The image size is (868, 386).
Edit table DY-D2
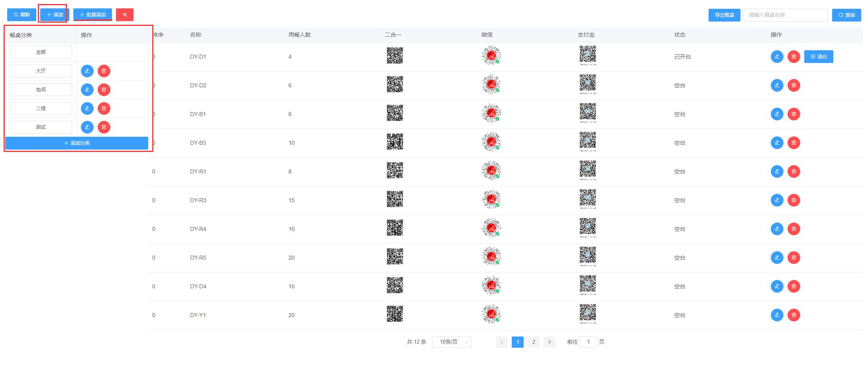click(777, 85)
